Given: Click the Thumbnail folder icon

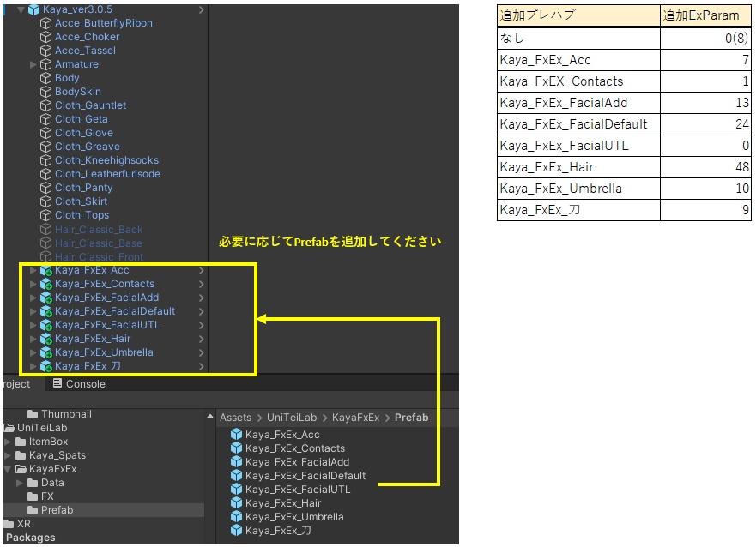Looking at the screenshot, I should (33, 414).
